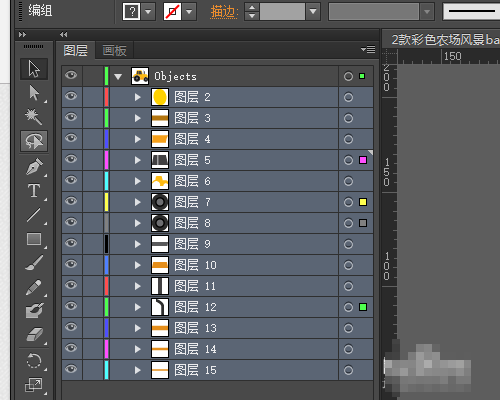500x400 pixels.
Task: Click target circle of Objects layer
Action: (x=348, y=76)
